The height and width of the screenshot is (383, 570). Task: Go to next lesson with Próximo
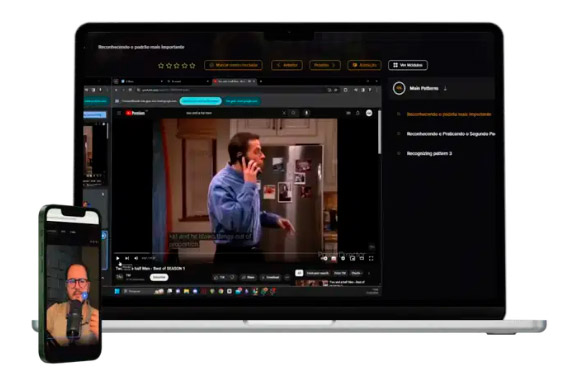325,65
